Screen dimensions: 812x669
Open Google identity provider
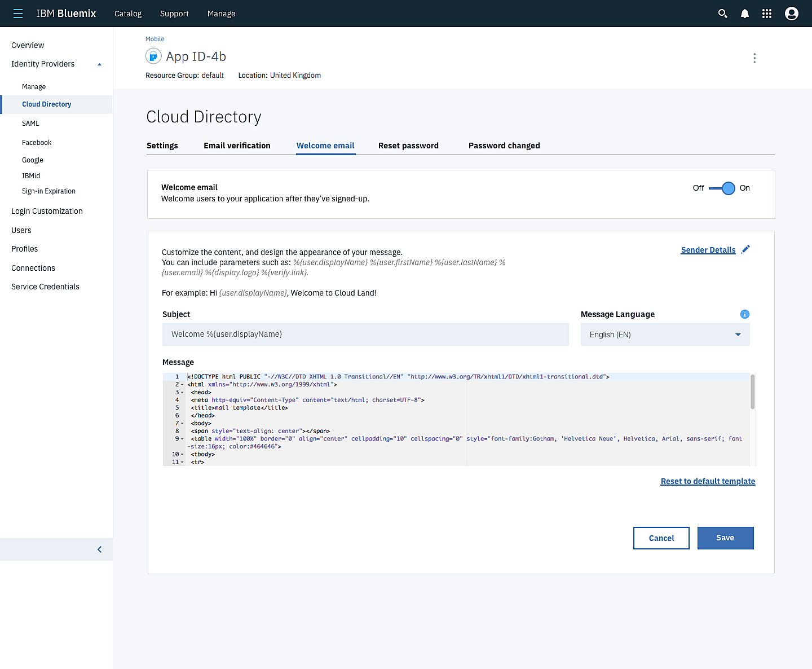point(33,160)
